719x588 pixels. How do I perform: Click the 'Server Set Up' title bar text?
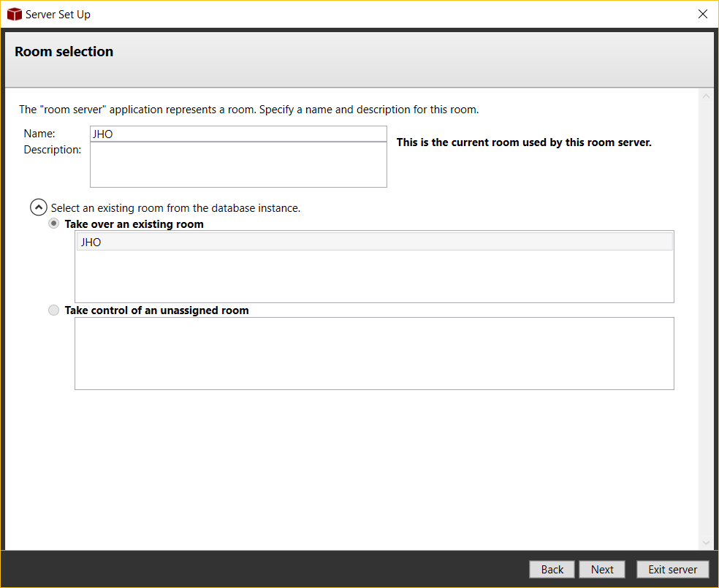(58, 15)
